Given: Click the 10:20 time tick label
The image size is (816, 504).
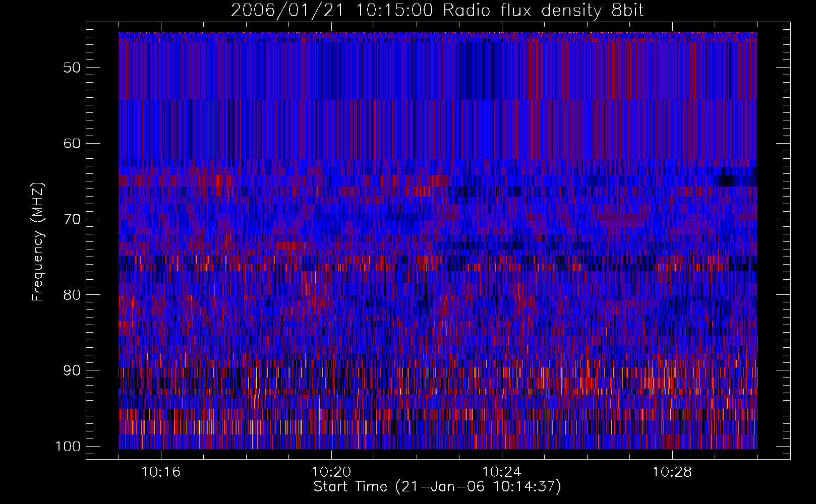Looking at the screenshot, I should tap(331, 472).
